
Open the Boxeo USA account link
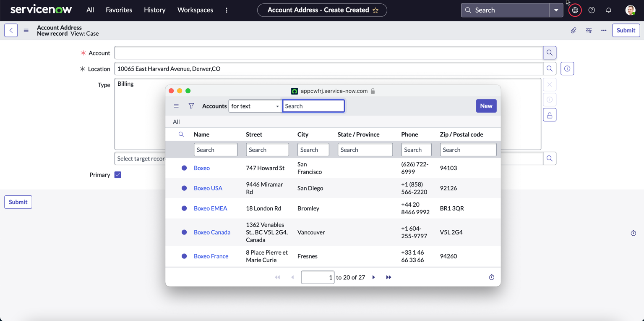pos(208,188)
